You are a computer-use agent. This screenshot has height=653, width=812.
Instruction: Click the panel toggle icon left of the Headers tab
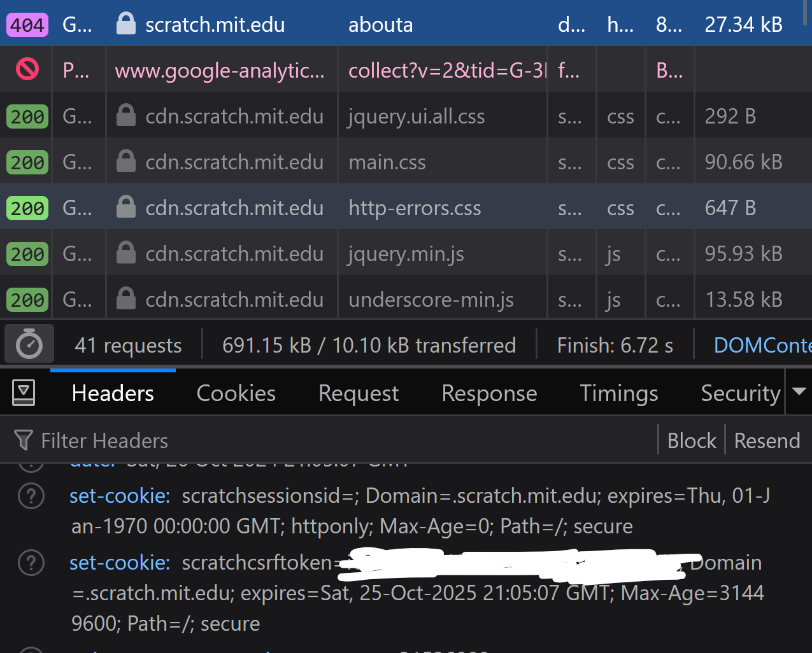point(24,392)
